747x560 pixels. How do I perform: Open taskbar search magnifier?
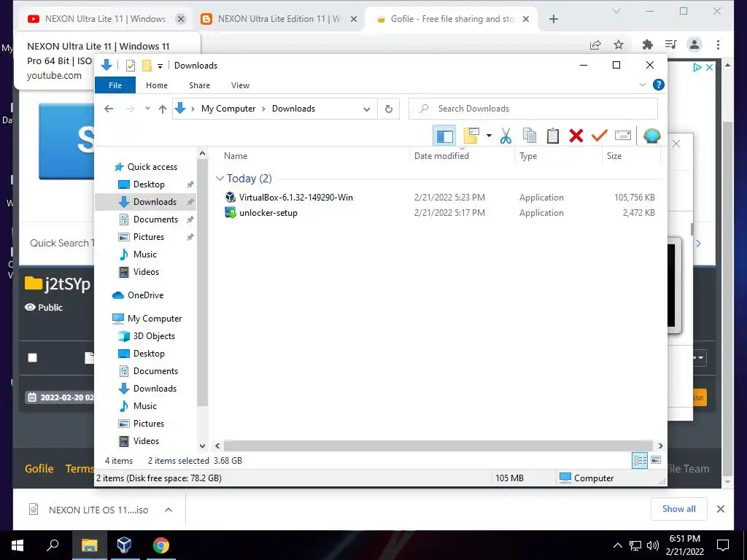(53, 545)
